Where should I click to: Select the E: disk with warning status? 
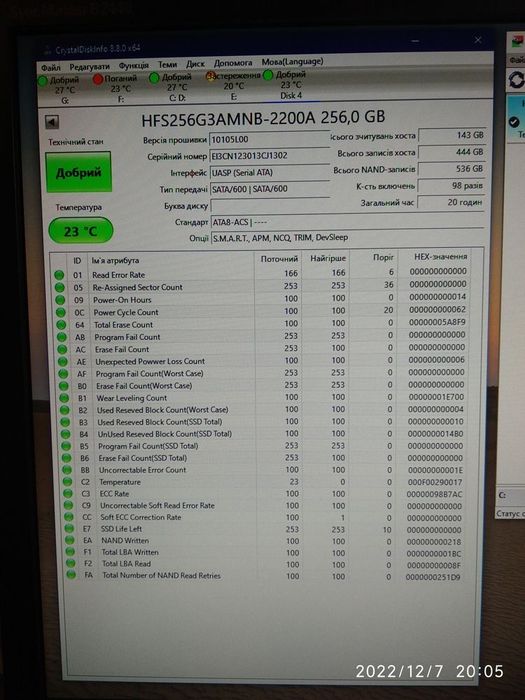[233, 86]
